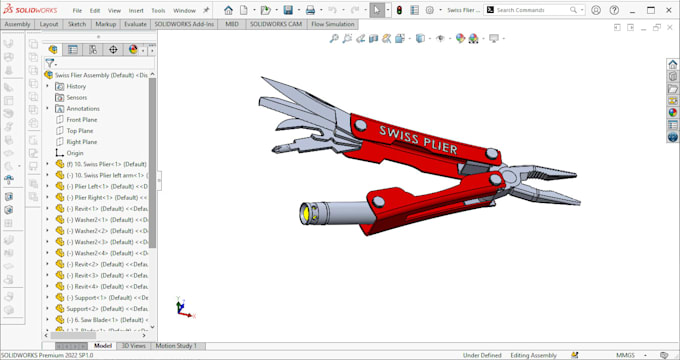This screenshot has width=680, height=360.
Task: Switch to FeatureManager Design Tree tab icon
Action: tap(53, 49)
